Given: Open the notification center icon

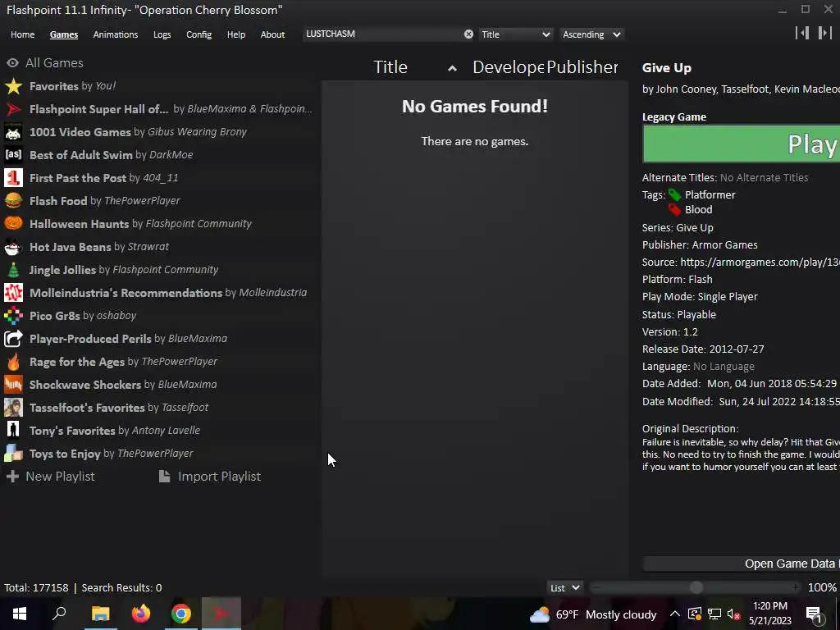Looking at the screenshot, I should 814,614.
